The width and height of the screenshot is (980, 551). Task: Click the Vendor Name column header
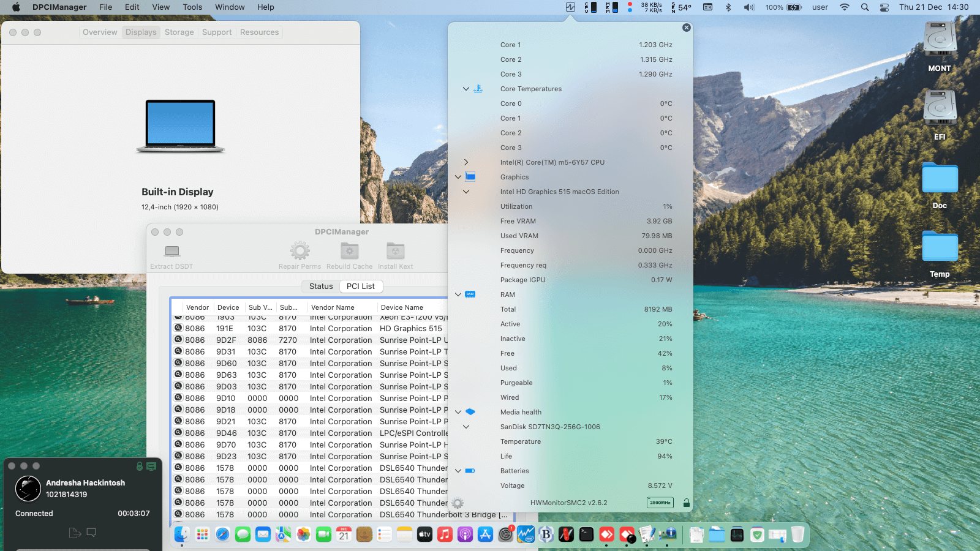(x=333, y=307)
